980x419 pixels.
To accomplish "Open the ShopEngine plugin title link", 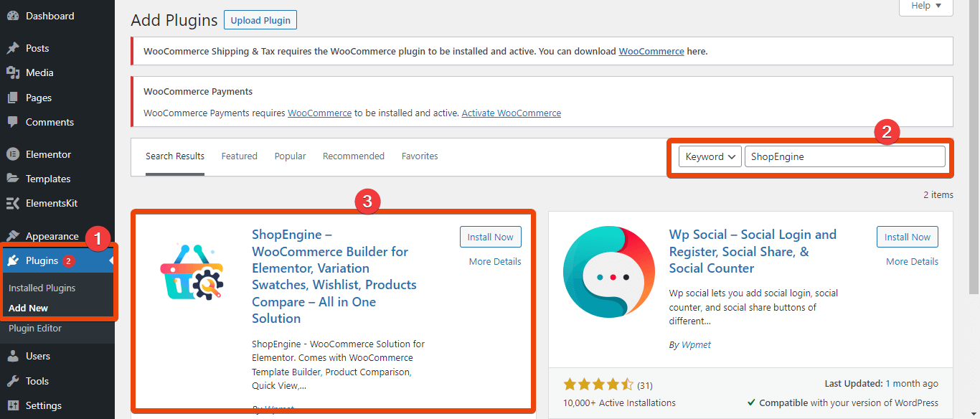I will coord(334,276).
